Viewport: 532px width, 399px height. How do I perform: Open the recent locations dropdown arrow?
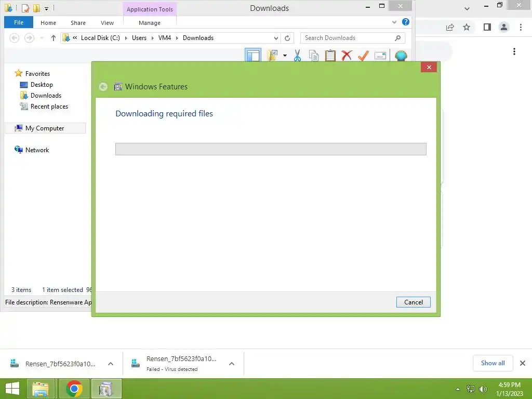pyautogui.click(x=42, y=38)
